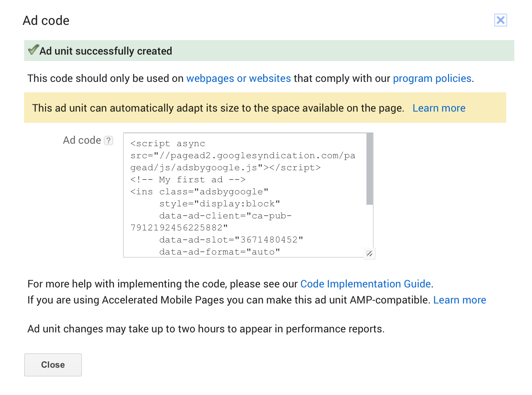The height and width of the screenshot is (395, 532).
Task: Click the '<!-- My first ad -->' comment line
Action: (x=188, y=179)
